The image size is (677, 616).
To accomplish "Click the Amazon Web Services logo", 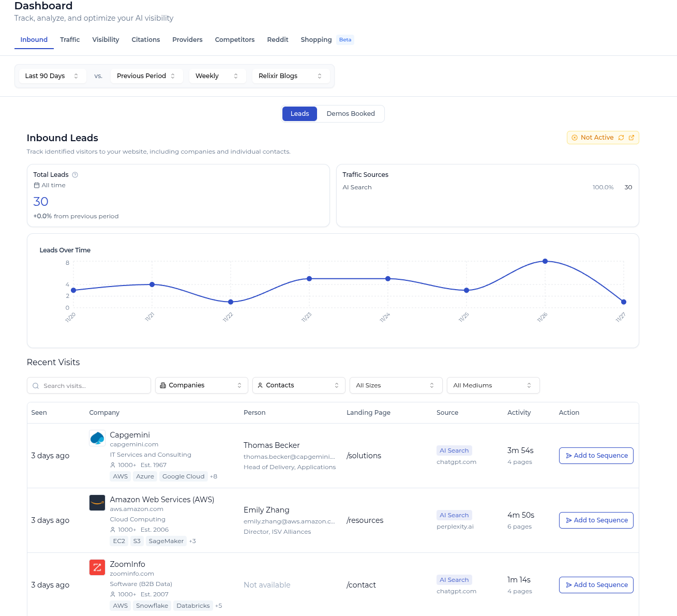I will pyautogui.click(x=97, y=503).
